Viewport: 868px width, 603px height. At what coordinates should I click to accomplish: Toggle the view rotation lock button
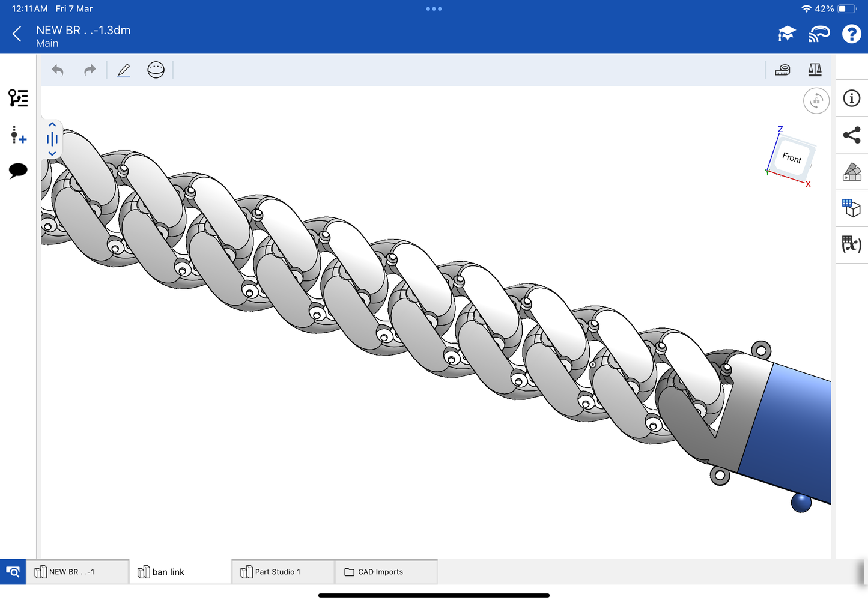point(816,101)
